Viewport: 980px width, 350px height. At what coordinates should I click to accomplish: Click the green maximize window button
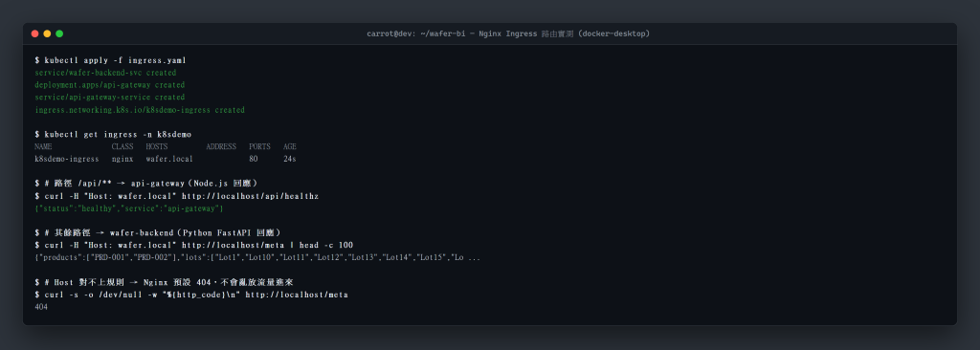coord(59,33)
